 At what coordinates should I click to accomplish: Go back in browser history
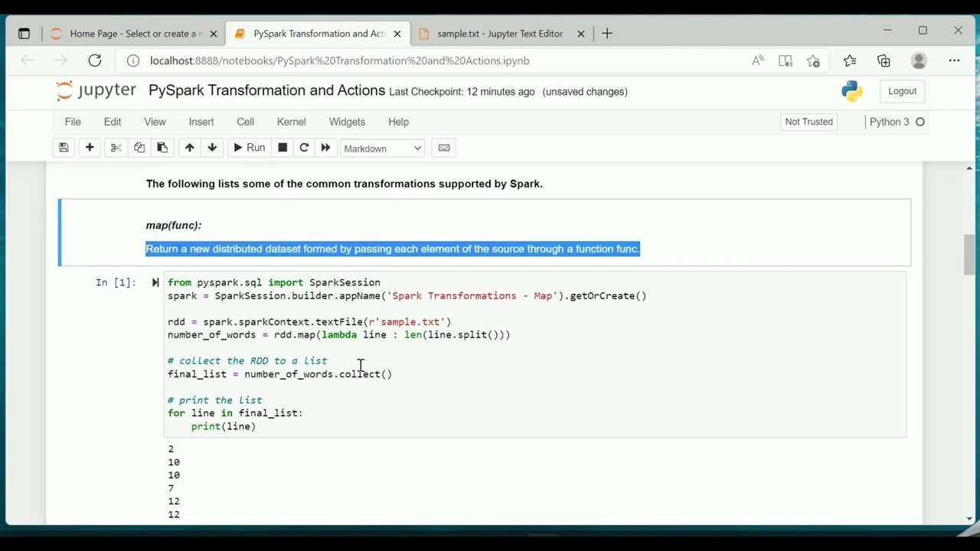(x=28, y=60)
